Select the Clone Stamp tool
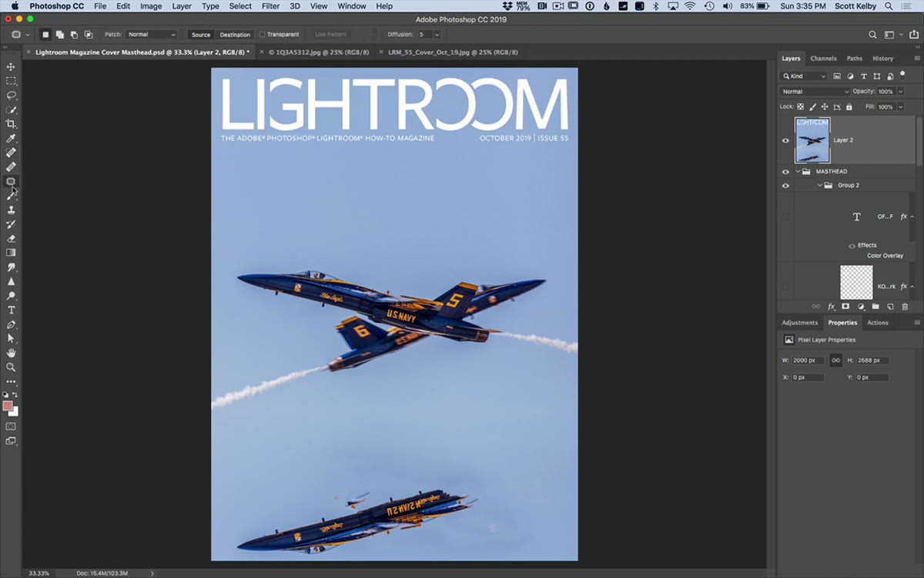The image size is (924, 578). (x=11, y=210)
